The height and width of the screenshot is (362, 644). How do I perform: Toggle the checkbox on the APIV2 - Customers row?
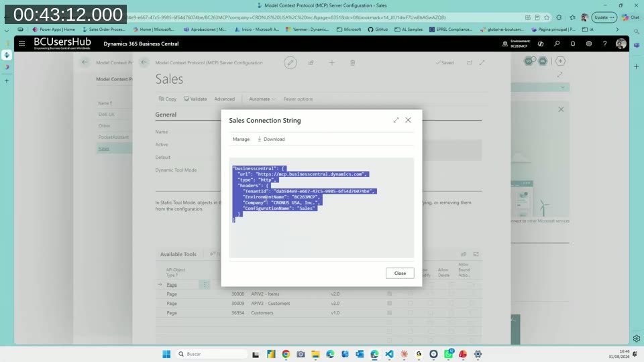(x=389, y=303)
